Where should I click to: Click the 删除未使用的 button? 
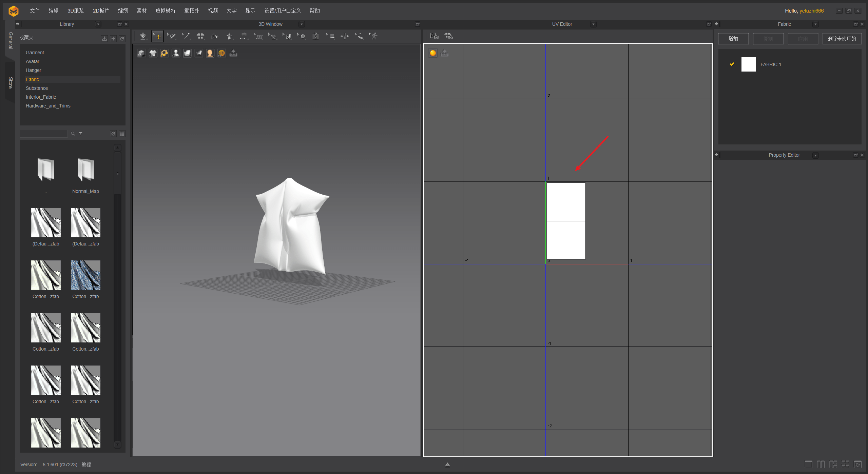[842, 39]
